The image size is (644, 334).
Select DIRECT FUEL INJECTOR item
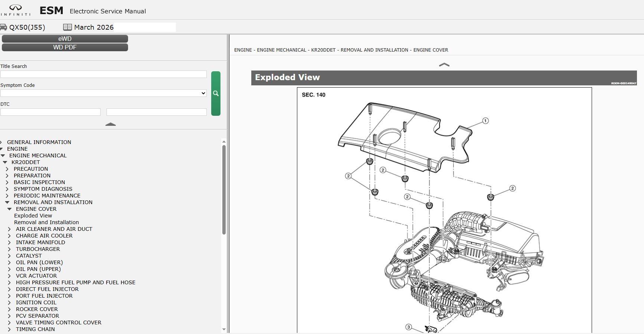click(47, 289)
